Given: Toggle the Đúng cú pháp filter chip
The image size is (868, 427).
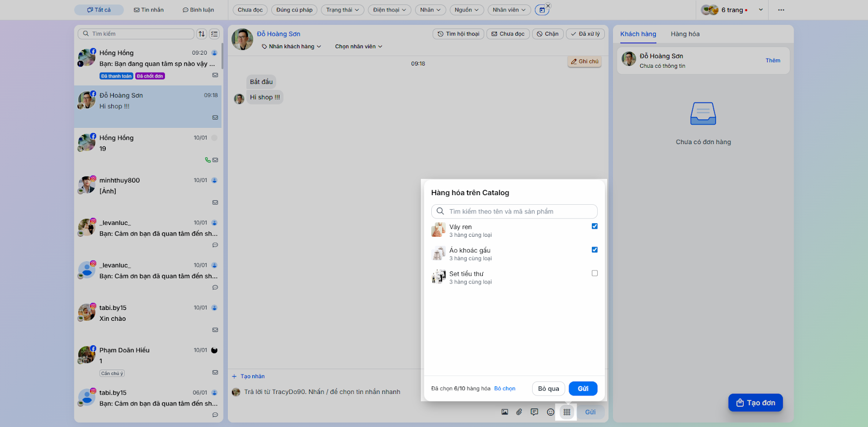Looking at the screenshot, I should coord(295,10).
